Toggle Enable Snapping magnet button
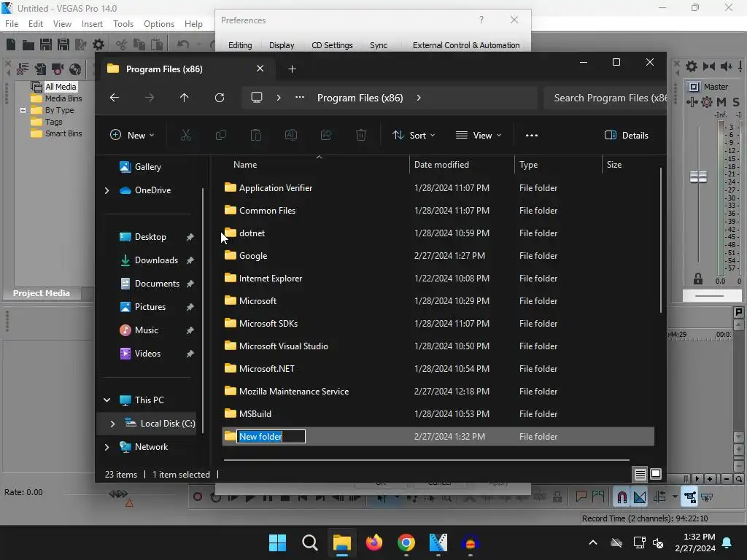The height and width of the screenshot is (560, 747). tap(622, 497)
